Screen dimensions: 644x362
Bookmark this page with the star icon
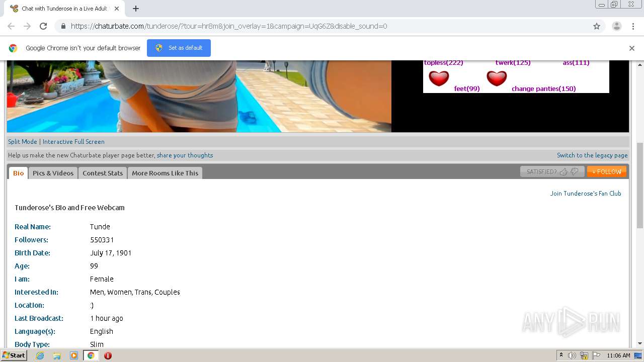(597, 26)
